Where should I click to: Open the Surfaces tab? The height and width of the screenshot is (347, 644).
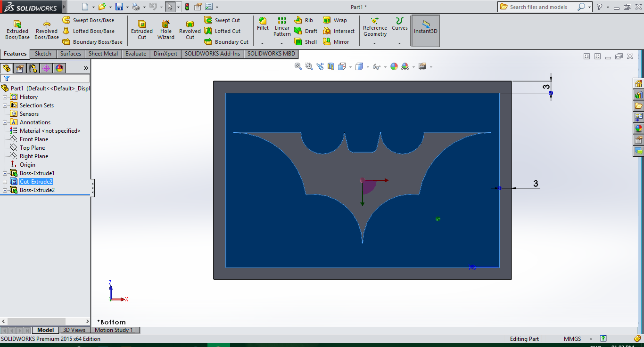[x=71, y=54]
